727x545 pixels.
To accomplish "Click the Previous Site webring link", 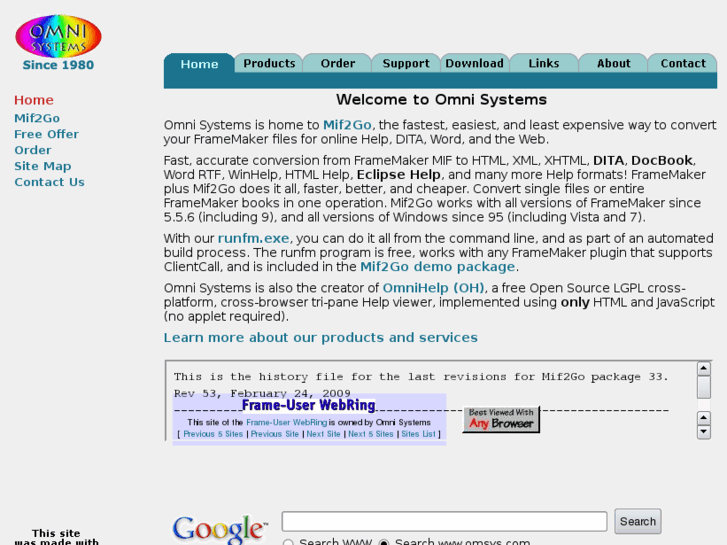I will [x=275, y=434].
